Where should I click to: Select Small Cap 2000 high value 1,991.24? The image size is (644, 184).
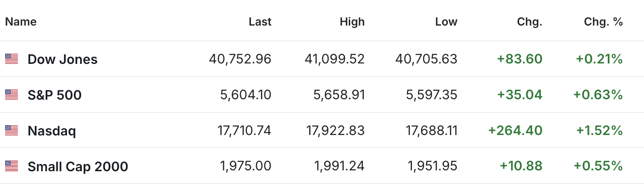pos(339,166)
